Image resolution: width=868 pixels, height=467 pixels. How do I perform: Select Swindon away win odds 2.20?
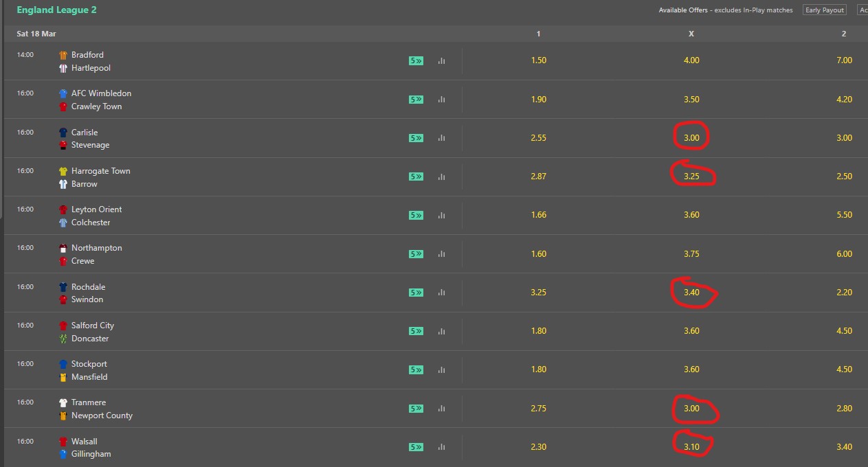pos(844,293)
